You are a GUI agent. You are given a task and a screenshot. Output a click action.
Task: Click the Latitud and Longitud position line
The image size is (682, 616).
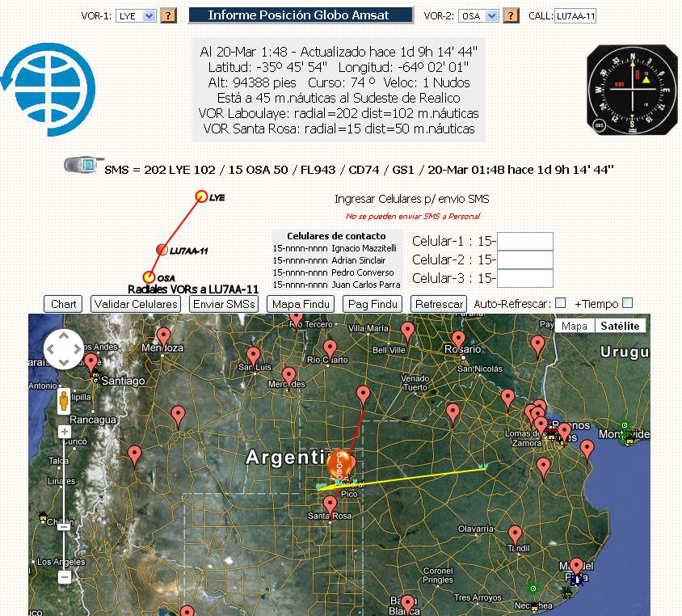(x=339, y=67)
